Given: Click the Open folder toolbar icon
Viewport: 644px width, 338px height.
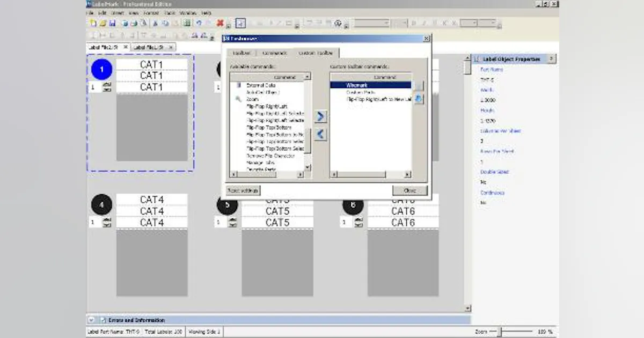Looking at the screenshot, I should tap(102, 24).
